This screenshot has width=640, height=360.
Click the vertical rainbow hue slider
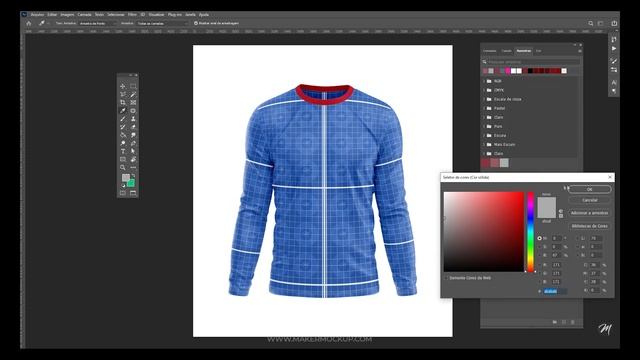530,231
